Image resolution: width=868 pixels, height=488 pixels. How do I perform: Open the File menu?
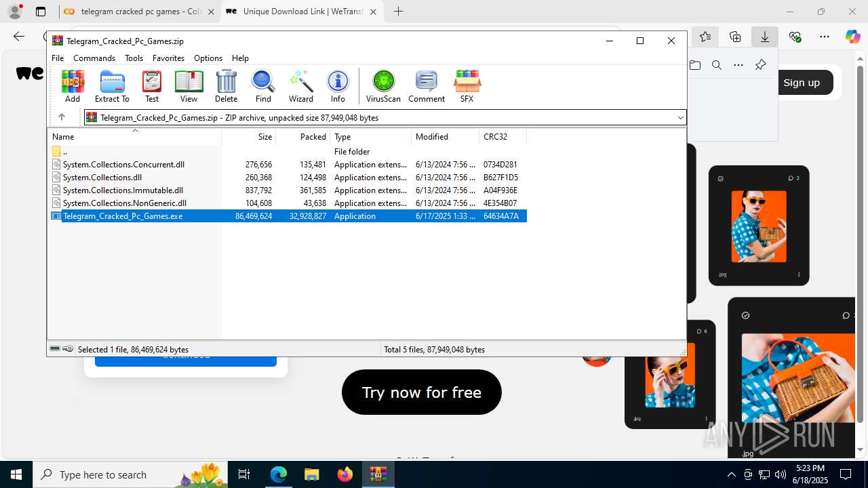58,58
